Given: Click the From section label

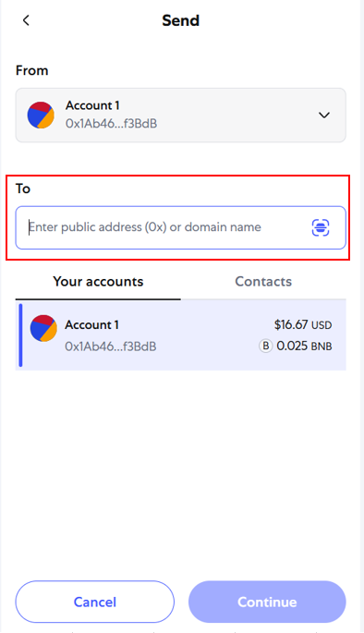Looking at the screenshot, I should click(32, 70).
